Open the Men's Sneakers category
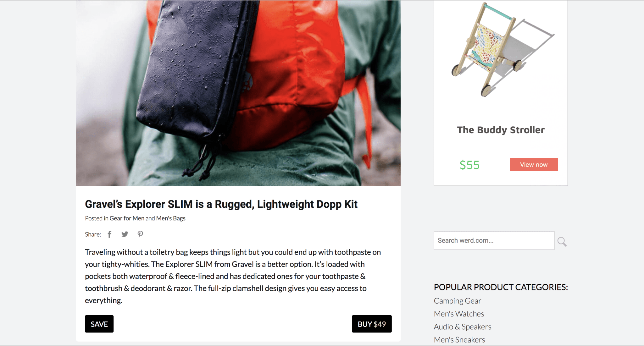 [x=459, y=340]
